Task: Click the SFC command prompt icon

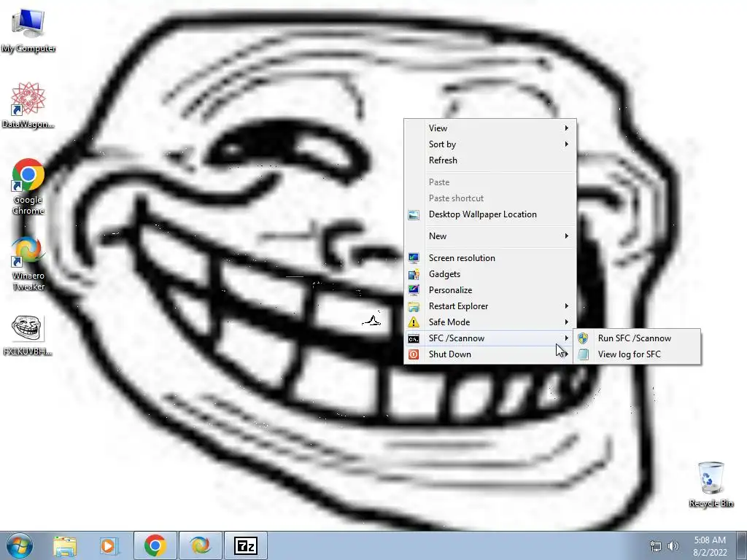Action: 414,338
